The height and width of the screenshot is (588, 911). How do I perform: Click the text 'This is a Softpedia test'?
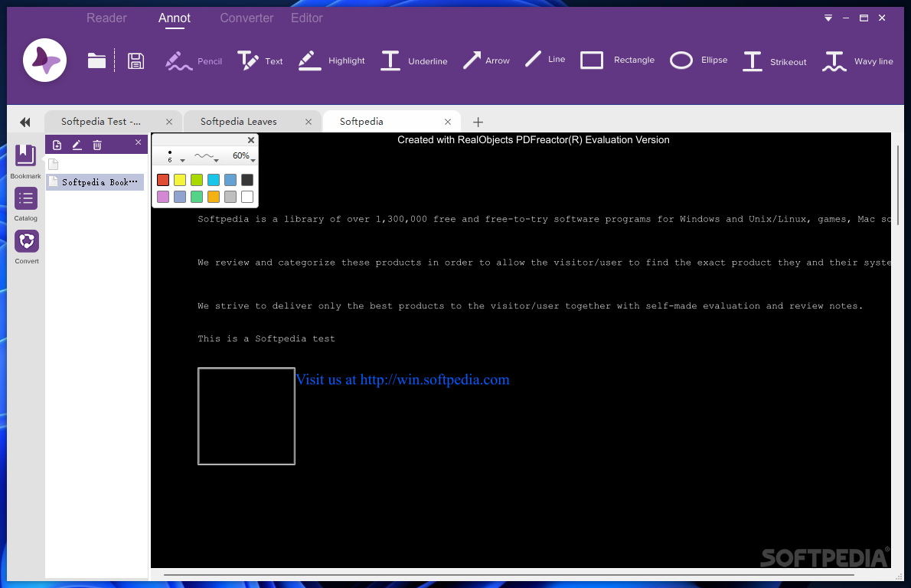pyautogui.click(x=266, y=338)
